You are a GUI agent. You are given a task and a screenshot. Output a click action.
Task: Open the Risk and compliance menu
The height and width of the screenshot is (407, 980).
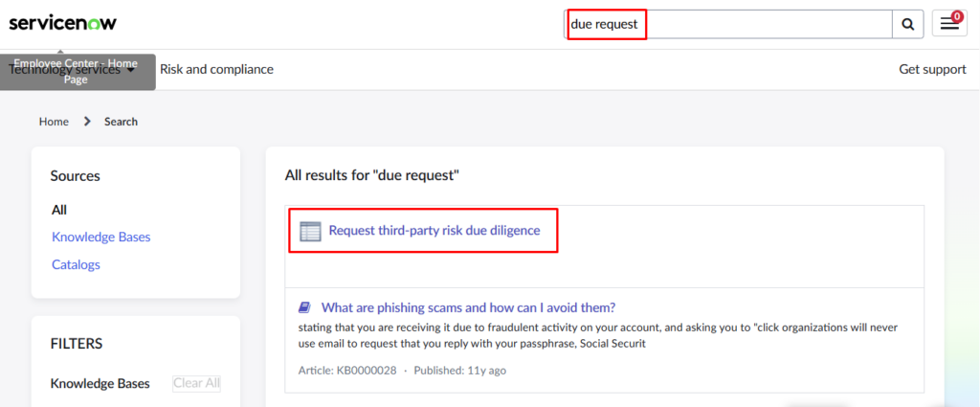pos(216,69)
